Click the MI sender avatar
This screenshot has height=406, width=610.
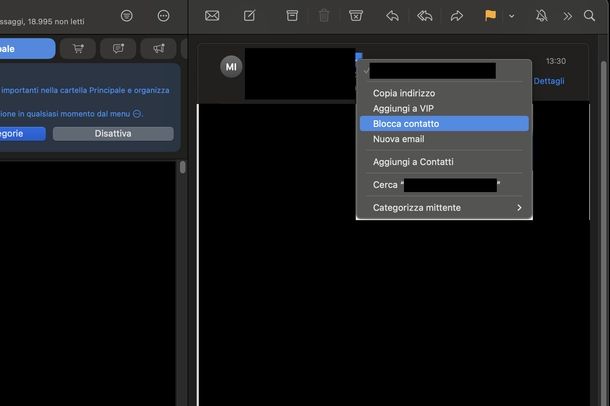(231, 67)
